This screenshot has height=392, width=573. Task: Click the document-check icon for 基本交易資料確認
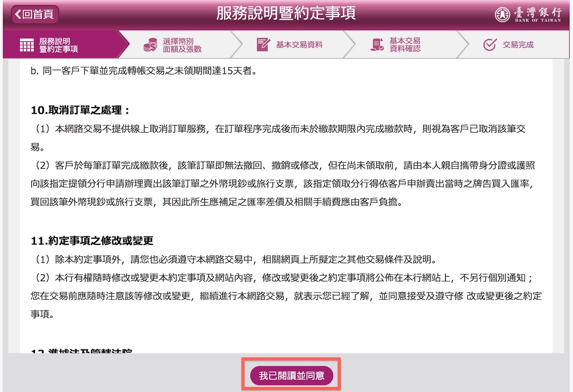point(377,45)
